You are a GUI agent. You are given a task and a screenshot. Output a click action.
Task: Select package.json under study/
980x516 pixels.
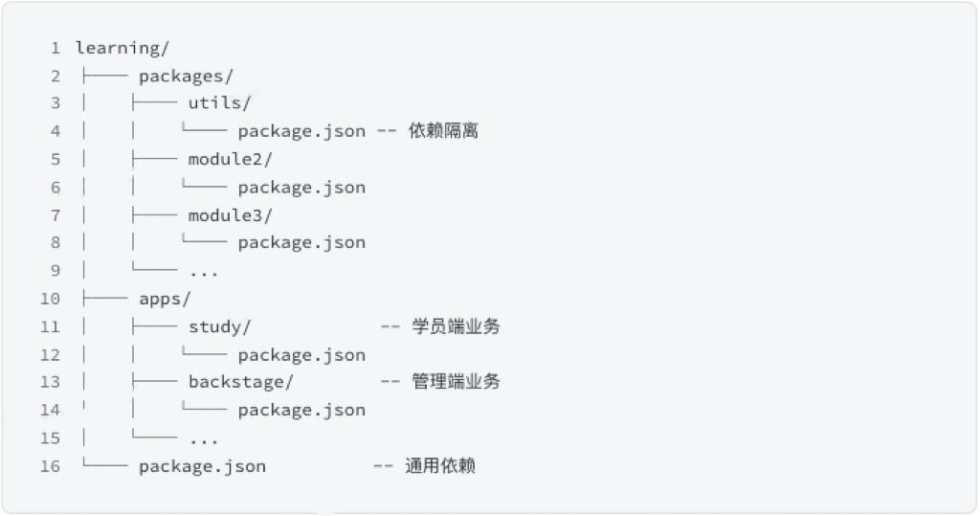301,355
